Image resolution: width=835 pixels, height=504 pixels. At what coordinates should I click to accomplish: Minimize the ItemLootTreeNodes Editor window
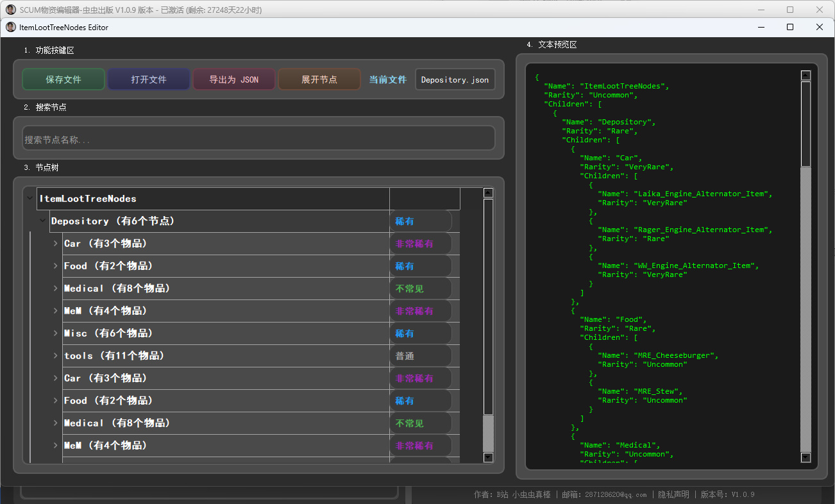[x=761, y=27]
